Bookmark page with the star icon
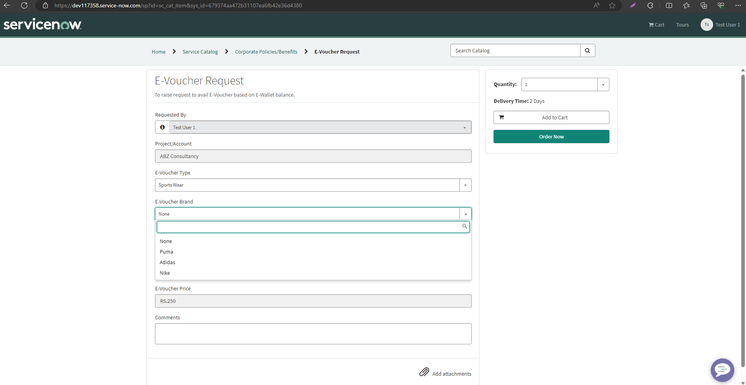Viewport: 746px width, 385px height. point(612,6)
